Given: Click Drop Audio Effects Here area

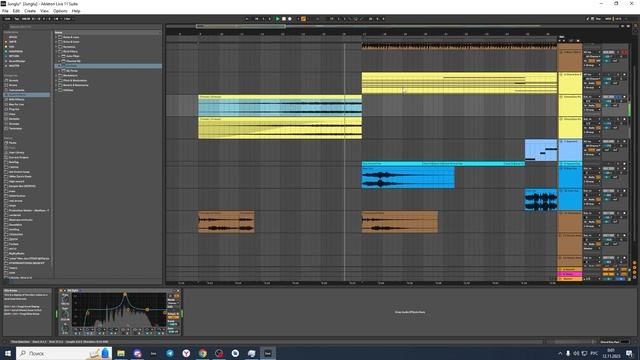Looking at the screenshot, I should point(410,312).
